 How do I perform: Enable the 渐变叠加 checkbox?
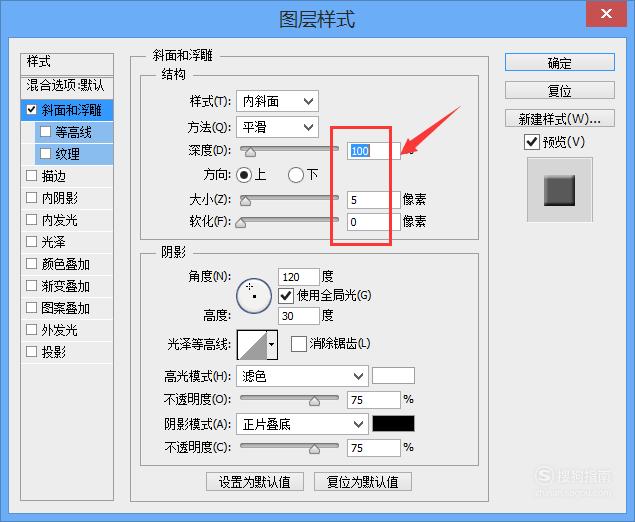coord(31,286)
